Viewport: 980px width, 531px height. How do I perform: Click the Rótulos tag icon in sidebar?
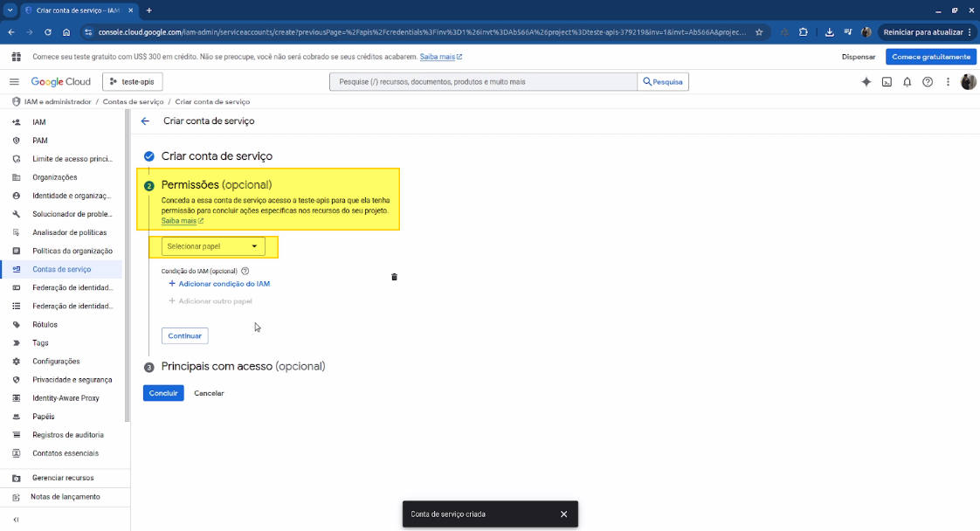click(x=17, y=325)
